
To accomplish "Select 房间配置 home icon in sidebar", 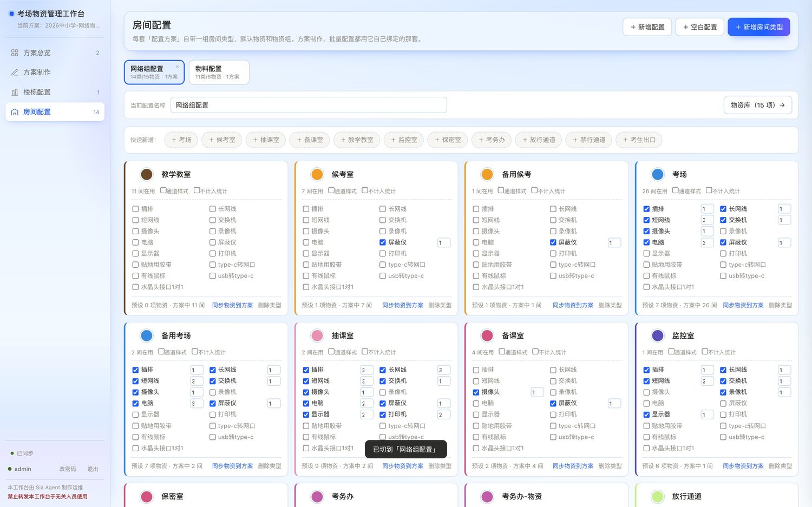I will coord(15,112).
